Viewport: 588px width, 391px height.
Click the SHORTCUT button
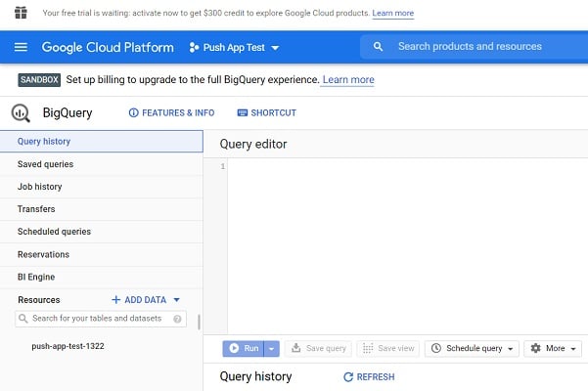click(267, 112)
